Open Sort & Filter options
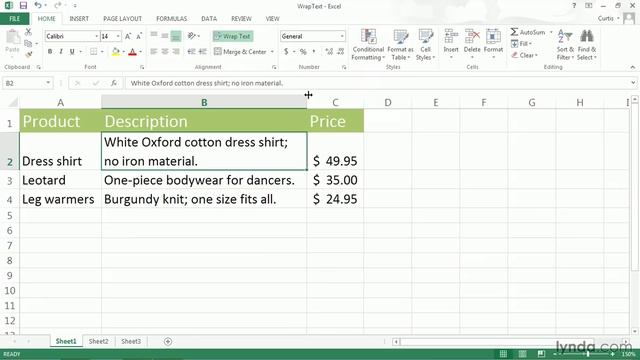640x360 pixels. tap(565, 45)
